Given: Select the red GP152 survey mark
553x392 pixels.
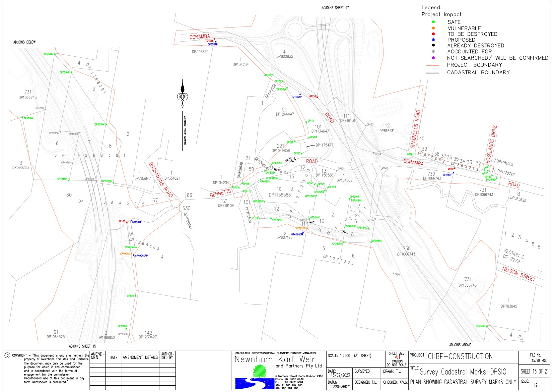Looking at the screenshot, I should tap(317, 97).
